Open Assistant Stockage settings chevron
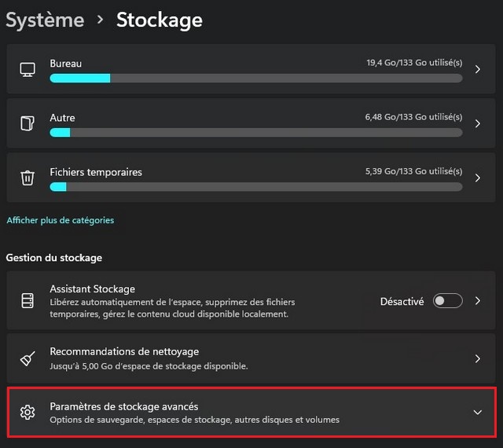This screenshot has width=503, height=448. click(x=478, y=301)
